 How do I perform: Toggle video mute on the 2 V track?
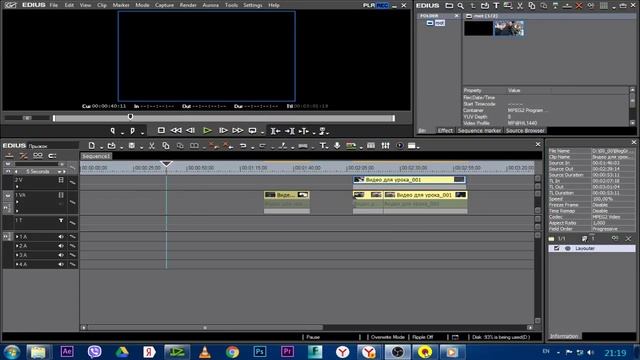(x=61, y=180)
